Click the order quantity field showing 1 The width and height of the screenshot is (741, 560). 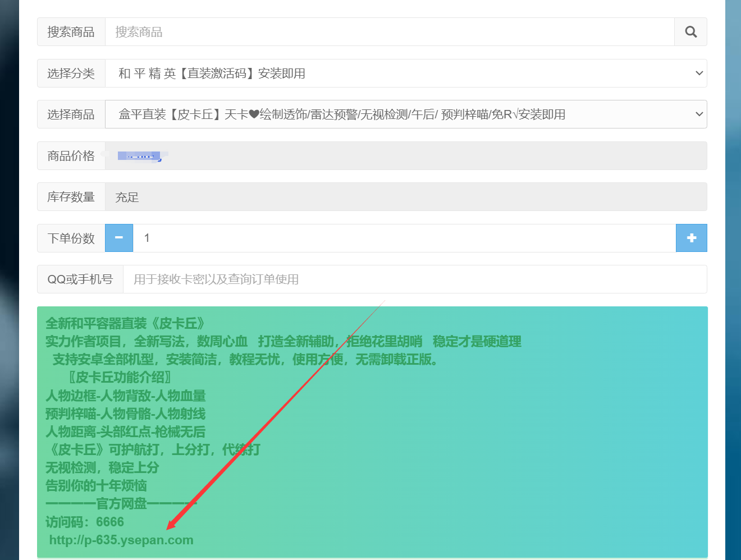[x=404, y=238]
